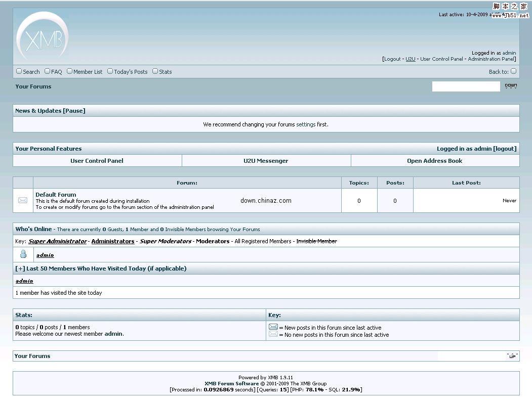Click the Who's Online heading
532x403 pixels.
click(x=33, y=229)
